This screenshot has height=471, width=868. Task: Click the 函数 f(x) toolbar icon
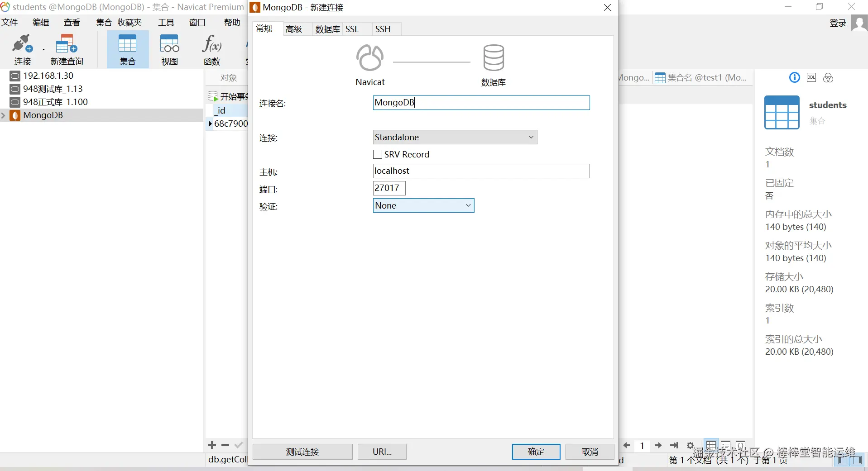(x=212, y=44)
